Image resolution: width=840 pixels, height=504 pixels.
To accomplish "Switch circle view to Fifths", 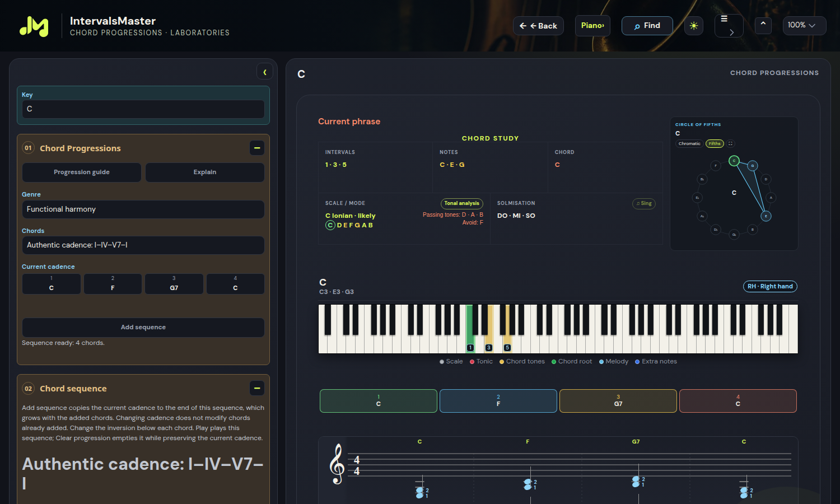I will click(715, 143).
